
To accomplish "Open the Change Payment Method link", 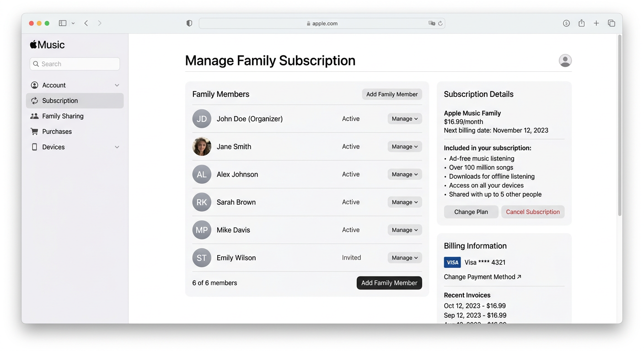I will point(483,277).
